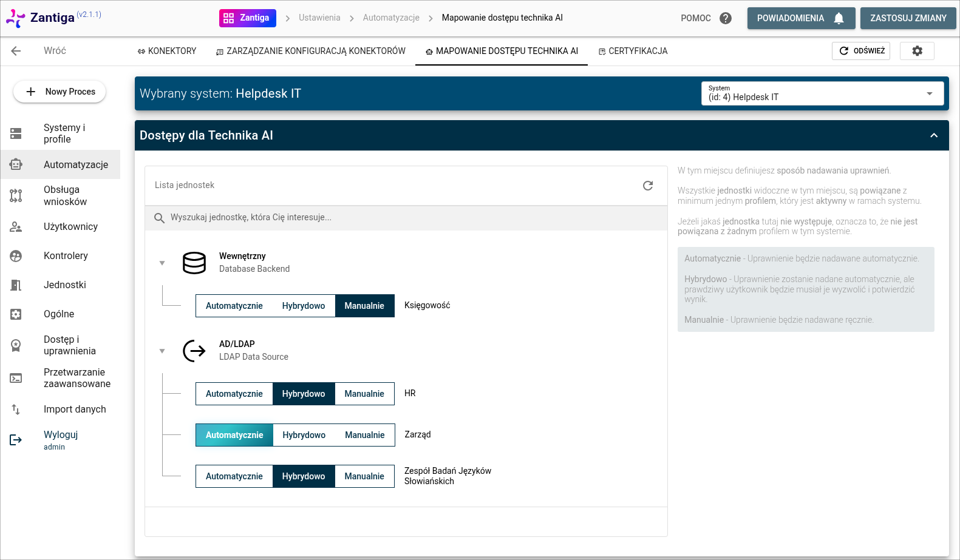Open the Konektory tab

tap(167, 51)
